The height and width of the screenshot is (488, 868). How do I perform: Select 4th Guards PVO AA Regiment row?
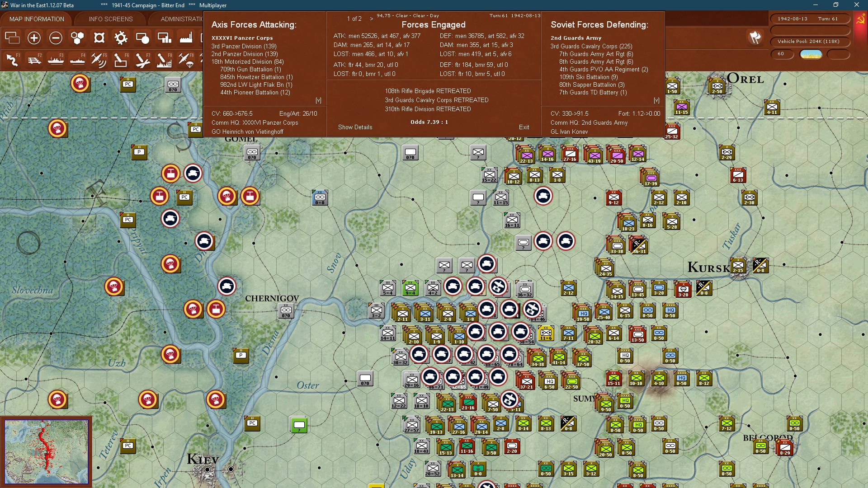604,69
